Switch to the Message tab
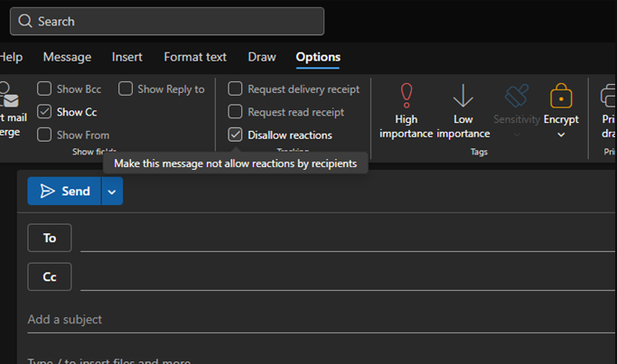 click(x=67, y=57)
